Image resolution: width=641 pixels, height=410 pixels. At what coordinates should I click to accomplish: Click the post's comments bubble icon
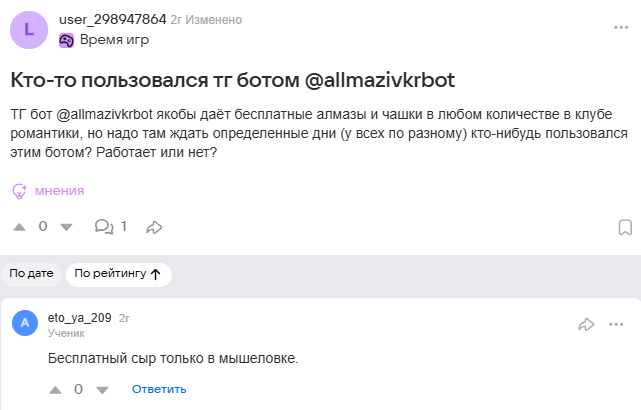[103, 227]
